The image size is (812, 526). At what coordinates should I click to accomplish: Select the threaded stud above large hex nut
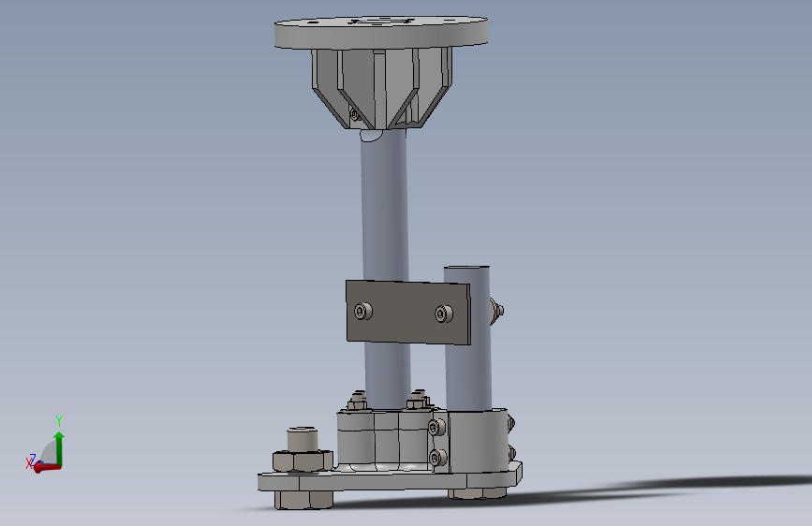(x=303, y=439)
